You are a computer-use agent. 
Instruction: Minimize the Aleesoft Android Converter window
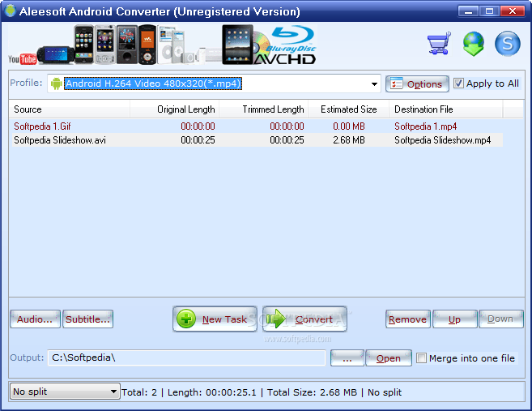[x=468, y=11]
